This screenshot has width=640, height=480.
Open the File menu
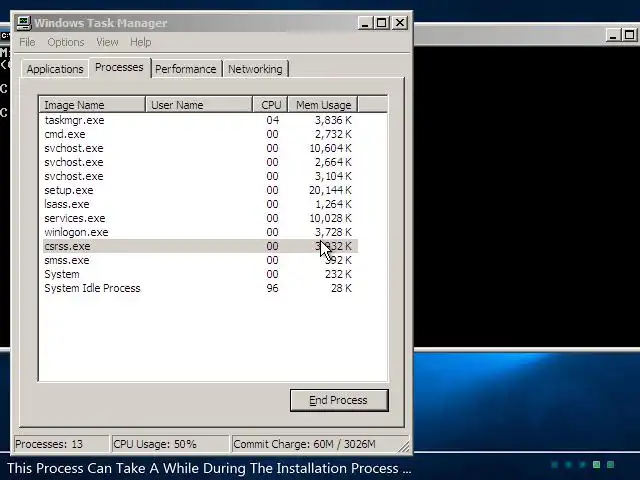click(x=27, y=42)
